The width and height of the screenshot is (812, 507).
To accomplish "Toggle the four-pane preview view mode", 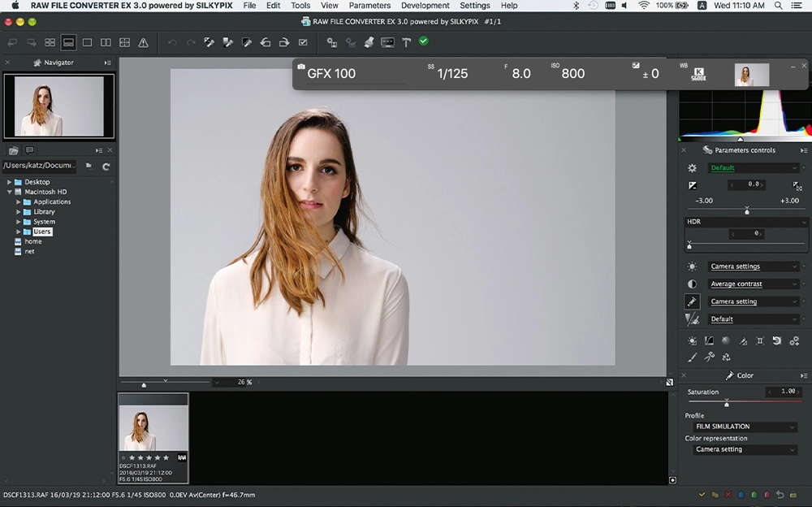I will [x=125, y=42].
